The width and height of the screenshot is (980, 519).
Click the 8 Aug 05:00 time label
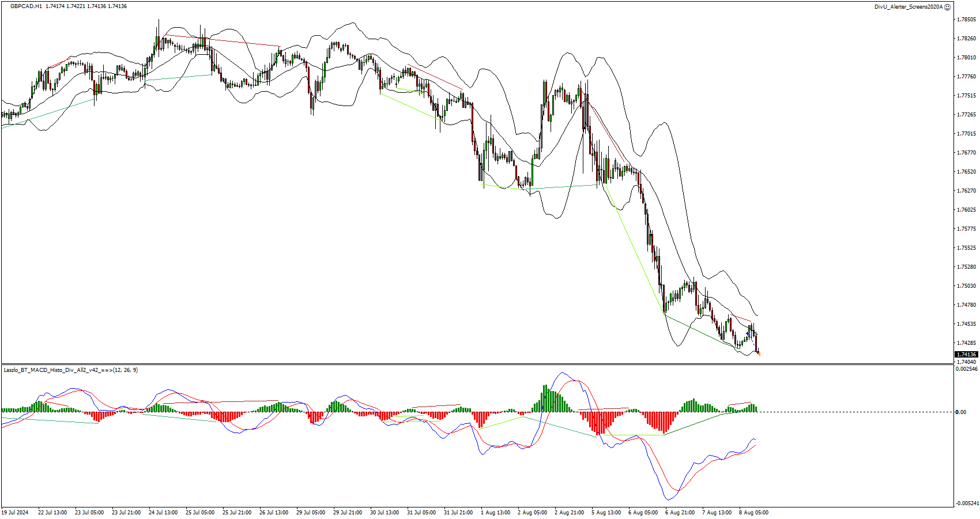[x=753, y=512]
